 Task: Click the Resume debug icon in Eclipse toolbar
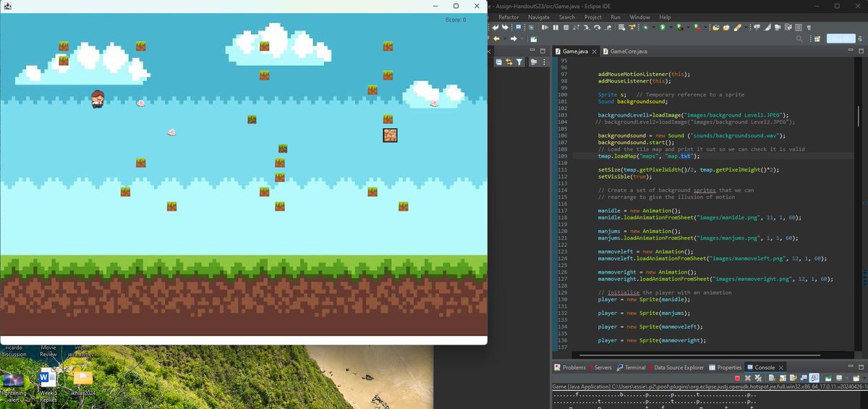(545, 27)
